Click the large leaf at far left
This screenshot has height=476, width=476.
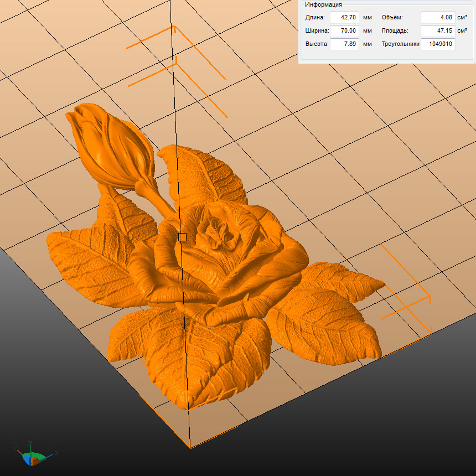(83, 260)
